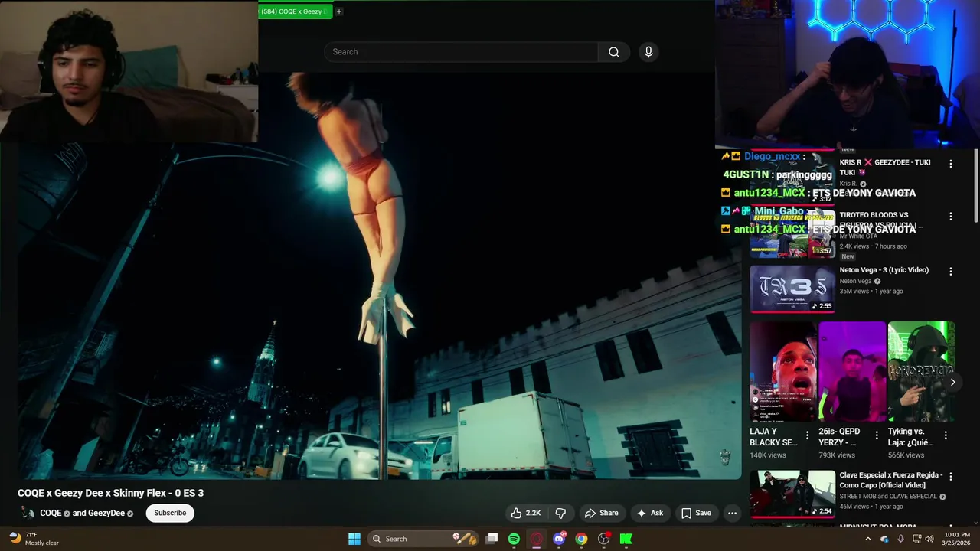Open the LAJA Y BLACKY short

click(x=783, y=371)
